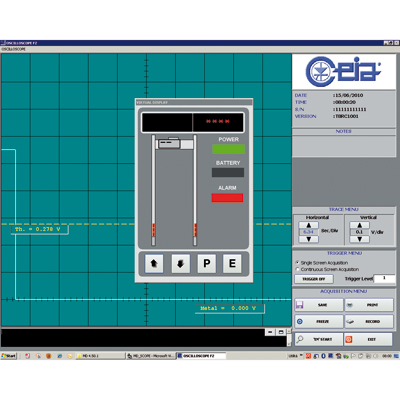The image size is (400, 400).
Task: Start recording with the RECORD button
Action: pyautogui.click(x=369, y=321)
